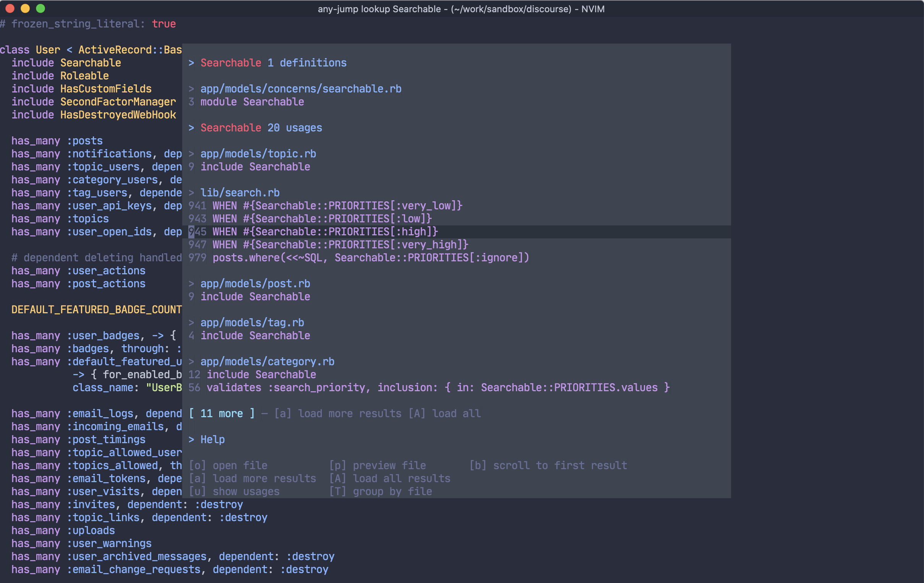Open app/models/tag.rb result path
This screenshot has height=583, width=924.
(x=252, y=323)
